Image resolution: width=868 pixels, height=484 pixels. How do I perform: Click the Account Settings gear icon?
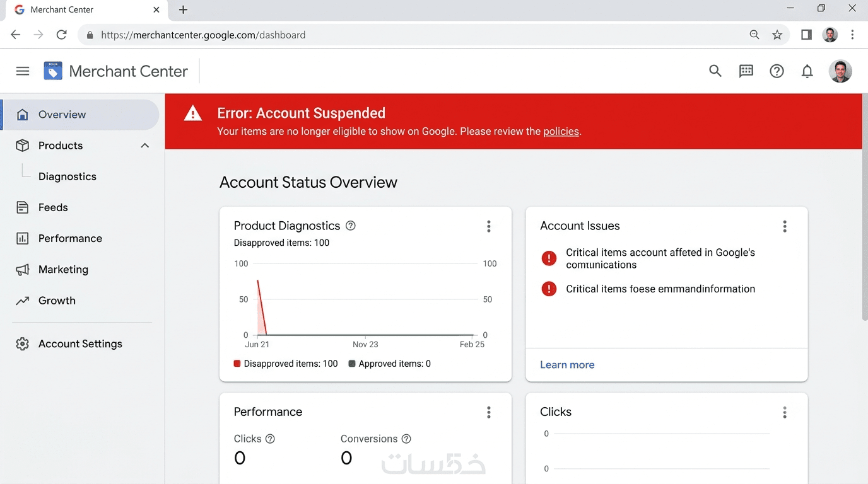pos(23,344)
